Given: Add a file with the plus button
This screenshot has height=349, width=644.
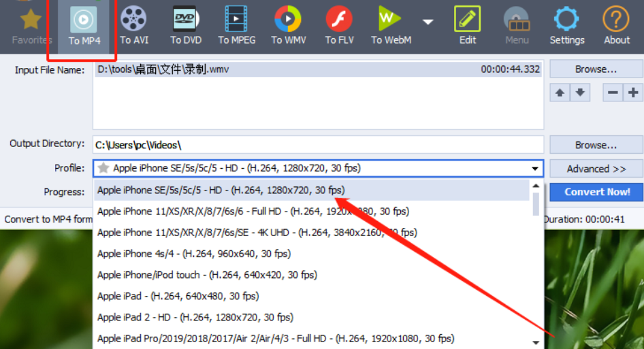Looking at the screenshot, I should click(633, 93).
